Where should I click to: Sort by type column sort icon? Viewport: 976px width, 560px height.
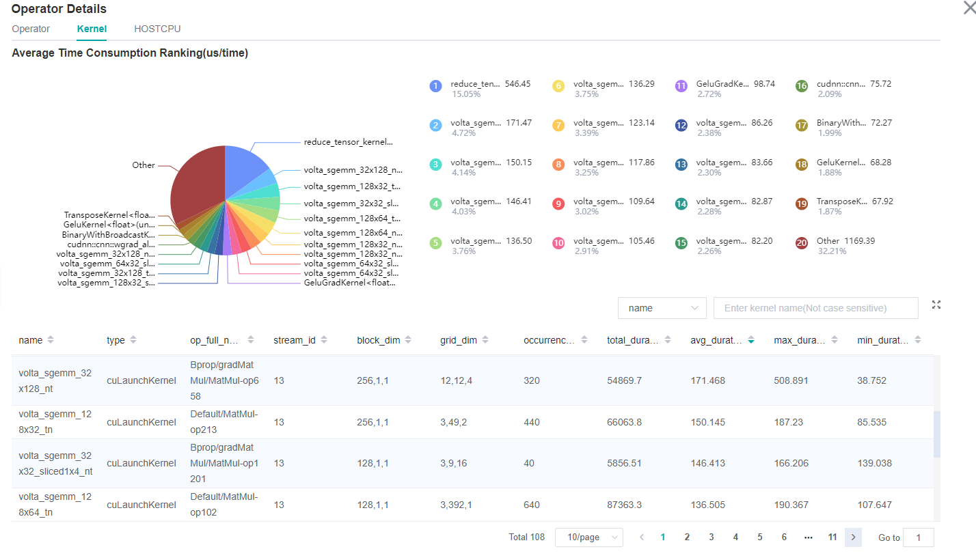(133, 340)
